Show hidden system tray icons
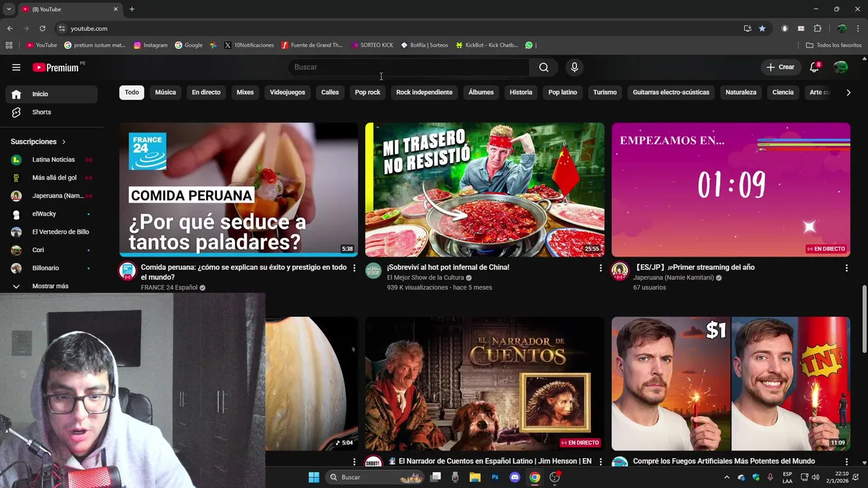The height and width of the screenshot is (488, 868). (x=727, y=477)
